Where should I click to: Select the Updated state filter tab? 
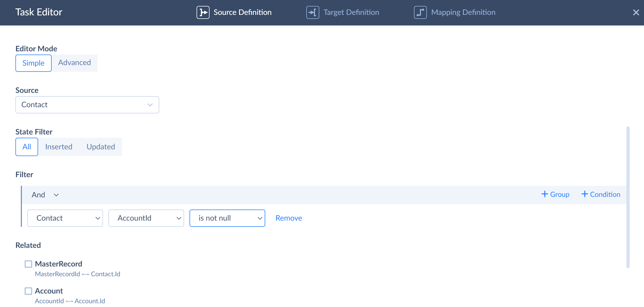101,147
